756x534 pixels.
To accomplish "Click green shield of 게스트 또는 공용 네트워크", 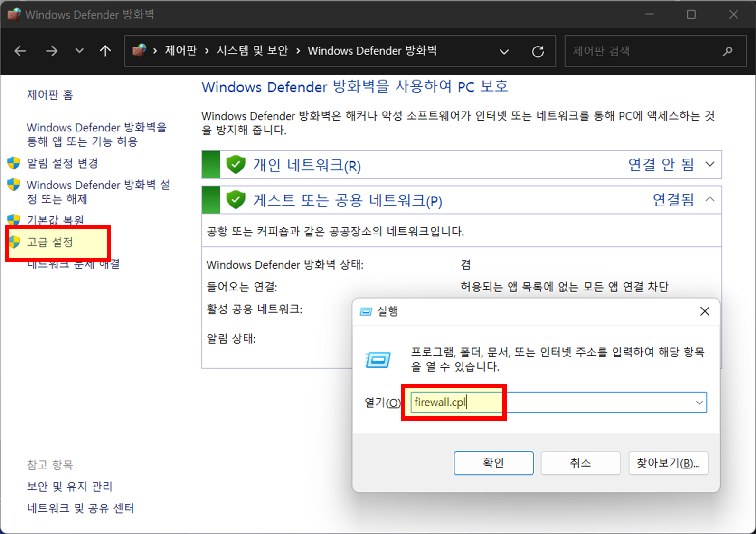I will coord(236,200).
